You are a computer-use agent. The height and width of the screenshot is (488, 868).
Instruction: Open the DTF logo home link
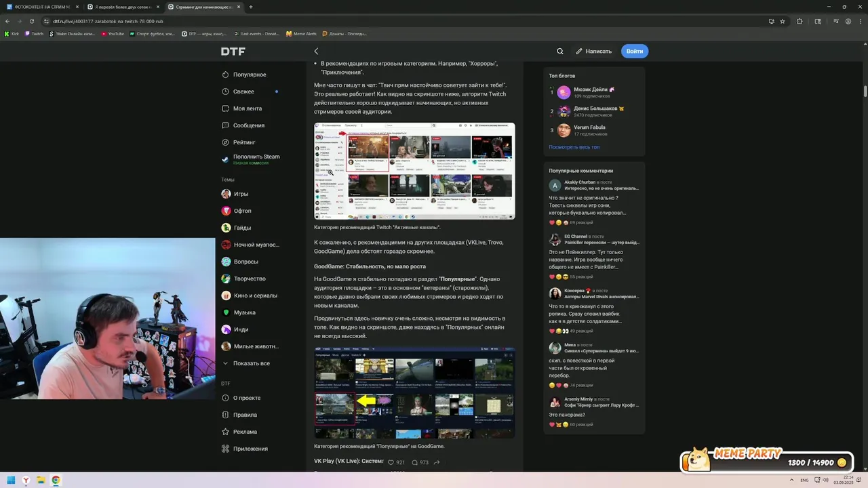(233, 52)
